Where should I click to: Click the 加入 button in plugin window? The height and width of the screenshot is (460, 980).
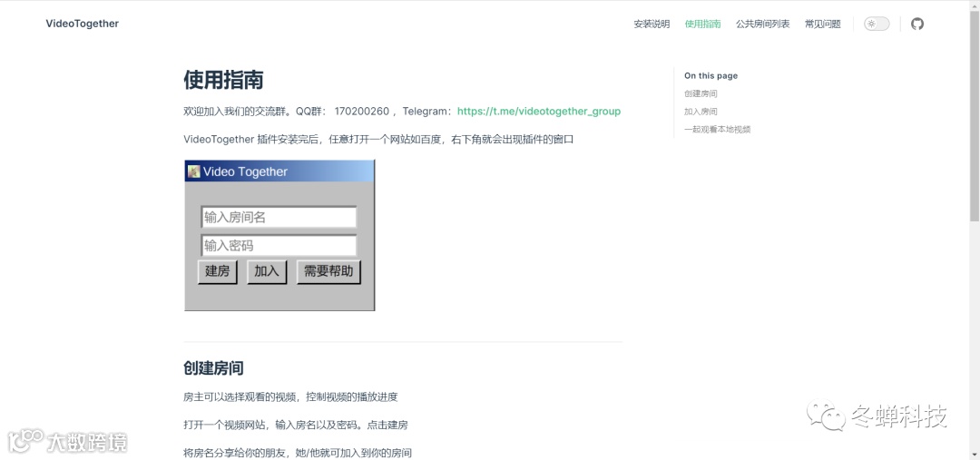click(267, 272)
